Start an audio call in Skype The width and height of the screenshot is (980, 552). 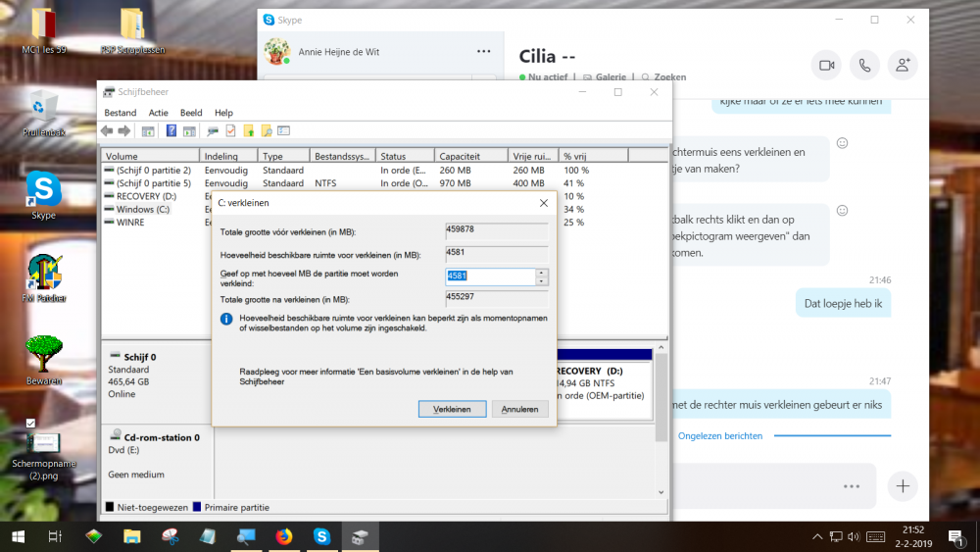(864, 65)
